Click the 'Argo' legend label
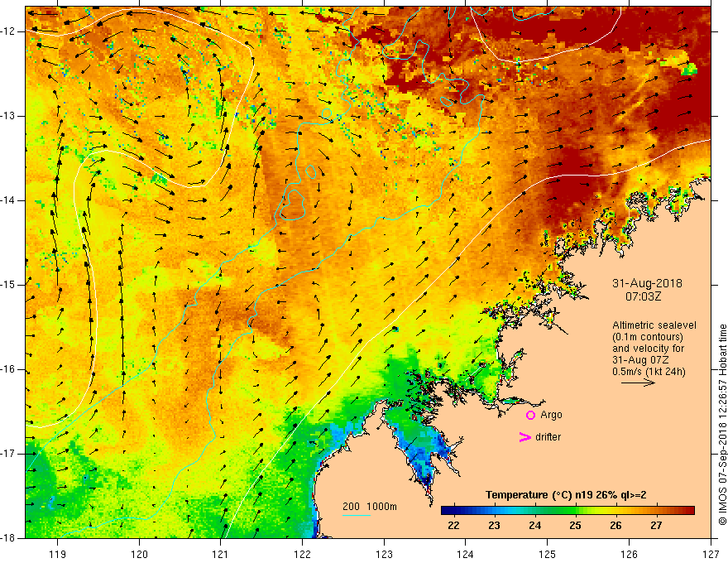This screenshot has width=728, height=563. [551, 415]
